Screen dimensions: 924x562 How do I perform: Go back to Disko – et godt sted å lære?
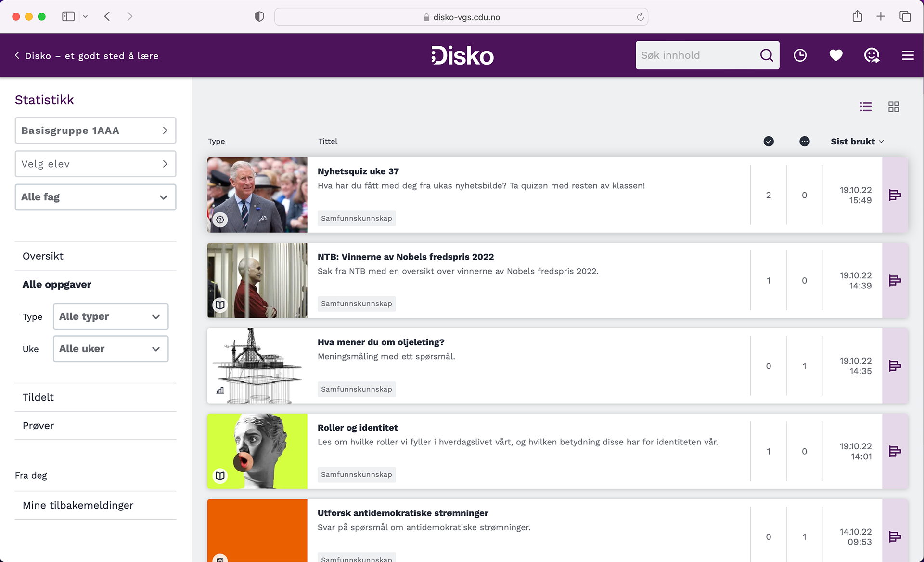(x=87, y=56)
